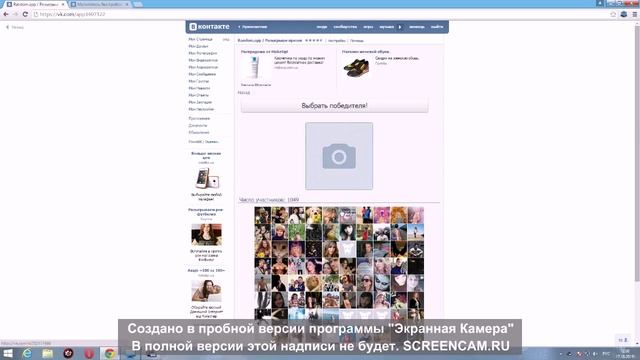Image resolution: width=640 pixels, height=360 pixels.
Task: Click помощь in the VK header menu
Action: (x=417, y=27)
